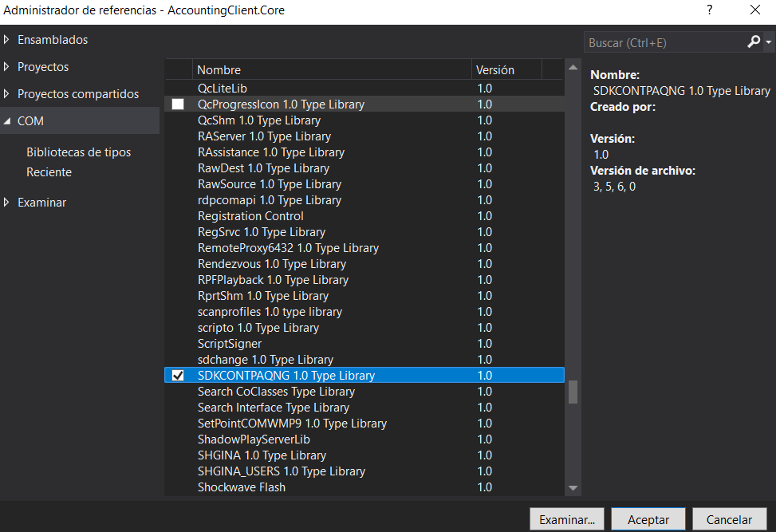Viewport: 776px width, 532px height.
Task: Select the Search Interface Type Library row
Action: click(x=364, y=408)
